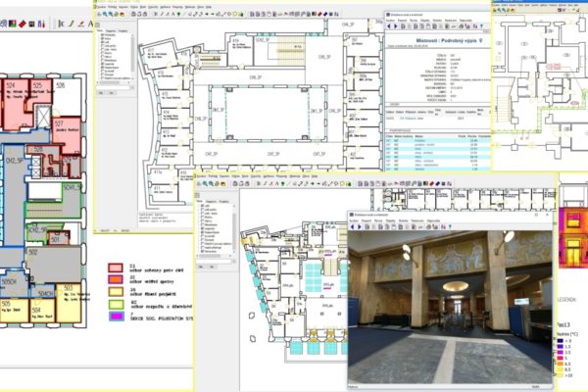Select room 524 in the colored floor plan
Viewport: 588px width, 392px height.
point(15,104)
